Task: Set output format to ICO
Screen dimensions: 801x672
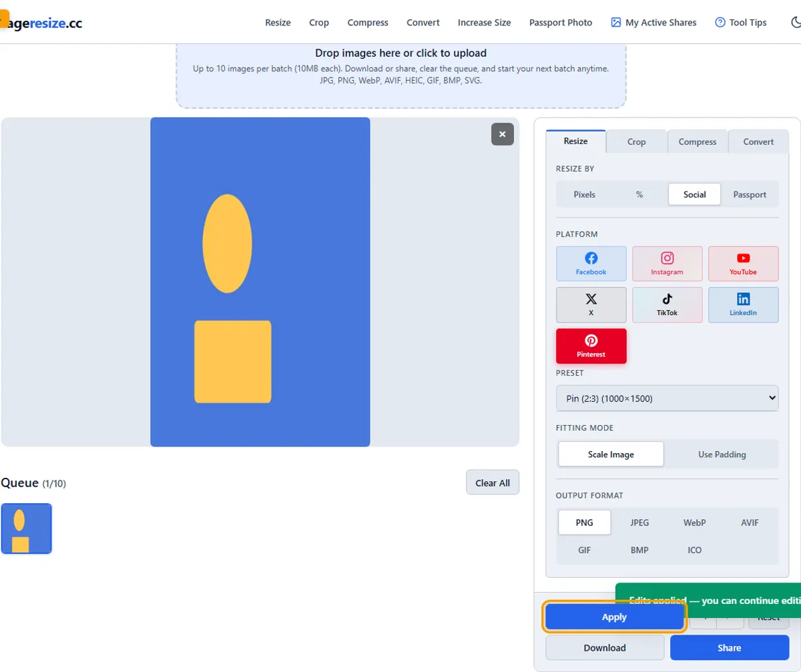Action: pos(694,550)
